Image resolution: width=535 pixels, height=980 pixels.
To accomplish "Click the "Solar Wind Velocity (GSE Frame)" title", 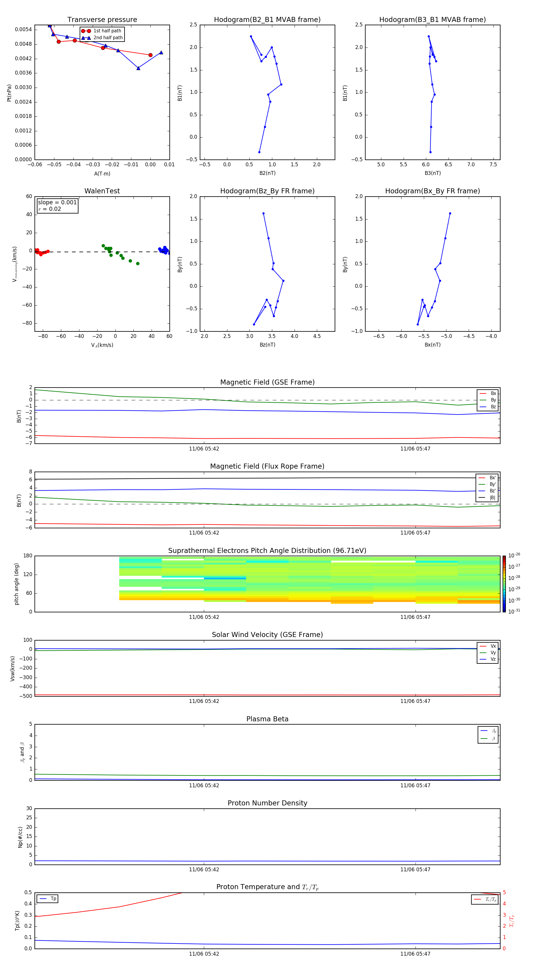I will pos(267,635).
